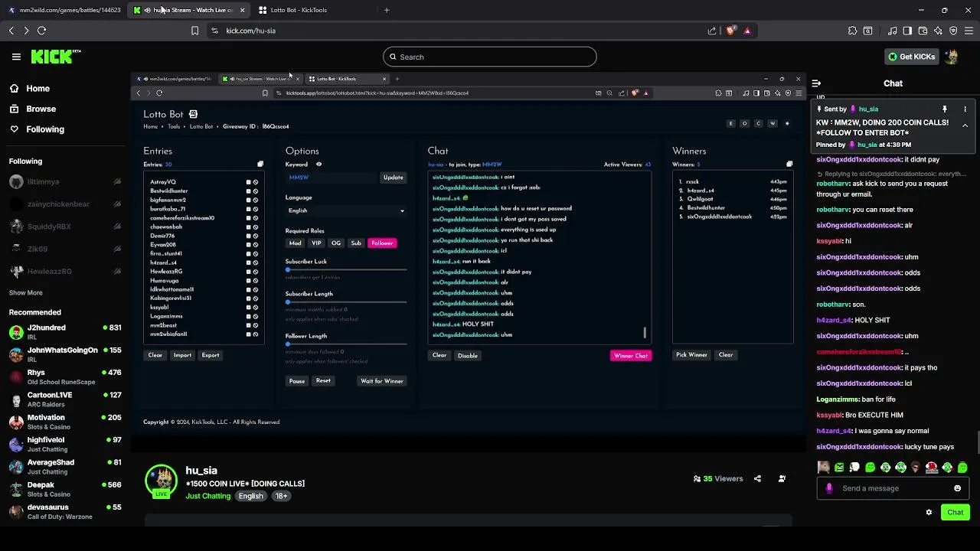
Task: Click the Send a message chat input
Action: pos(893,488)
